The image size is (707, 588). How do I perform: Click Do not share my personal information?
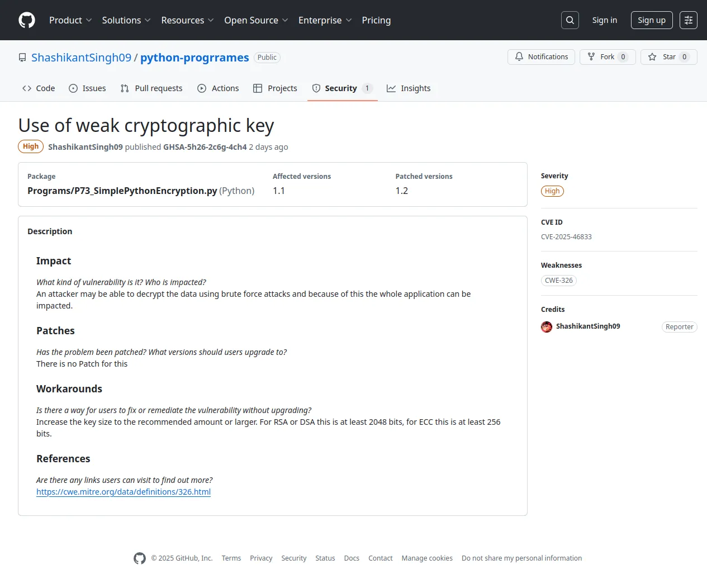[521, 558]
